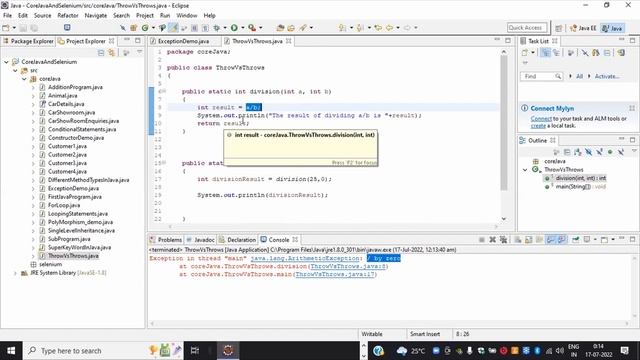Open the File menu
The width and height of the screenshot is (640, 360).
pyautogui.click(x=7, y=16)
